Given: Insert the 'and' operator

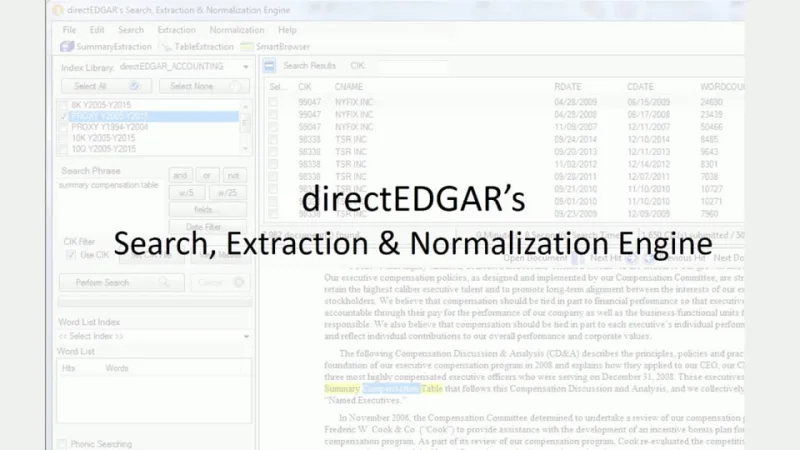Looking at the screenshot, I should [x=180, y=176].
